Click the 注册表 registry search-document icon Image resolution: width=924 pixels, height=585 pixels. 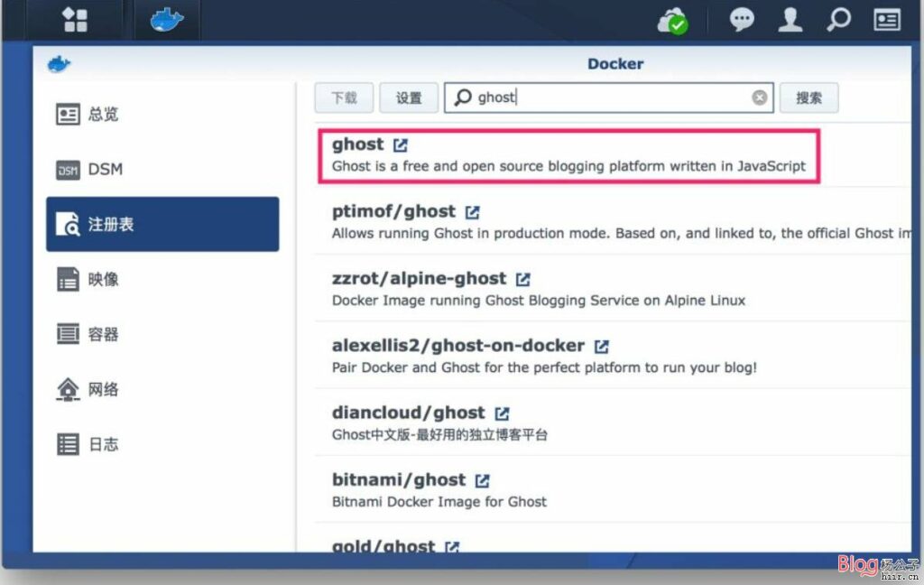(68, 224)
